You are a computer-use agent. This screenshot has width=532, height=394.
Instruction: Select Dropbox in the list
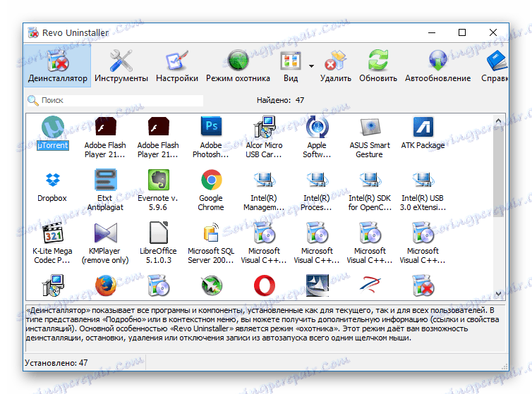pyautogui.click(x=52, y=186)
